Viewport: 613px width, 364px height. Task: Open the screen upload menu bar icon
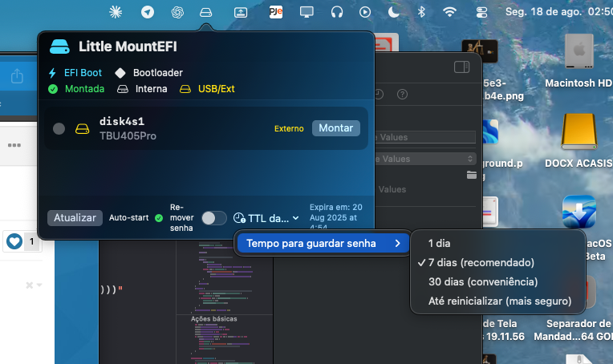tap(241, 13)
